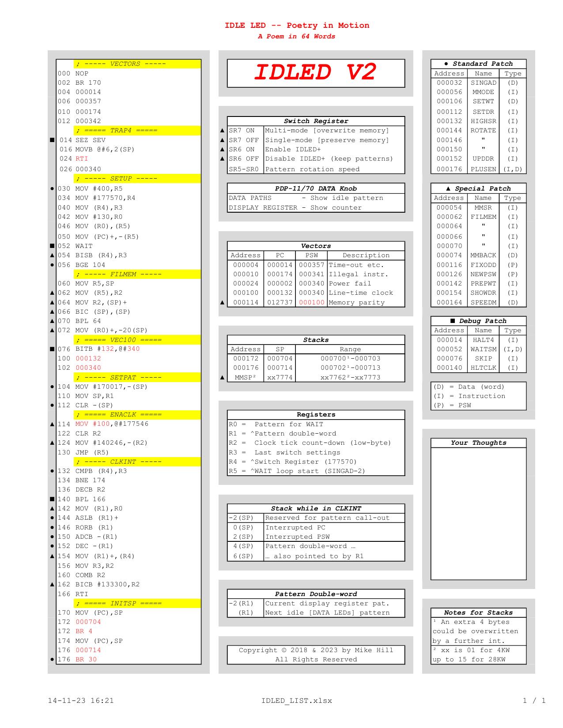Select the yellow VECTORS section header
This screenshot has width=563, height=728.
137,64
